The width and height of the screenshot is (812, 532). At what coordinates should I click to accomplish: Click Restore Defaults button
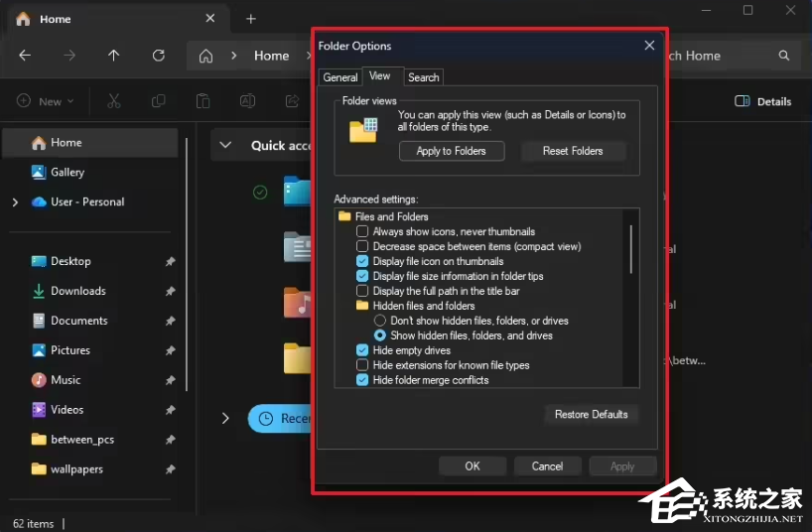click(592, 415)
